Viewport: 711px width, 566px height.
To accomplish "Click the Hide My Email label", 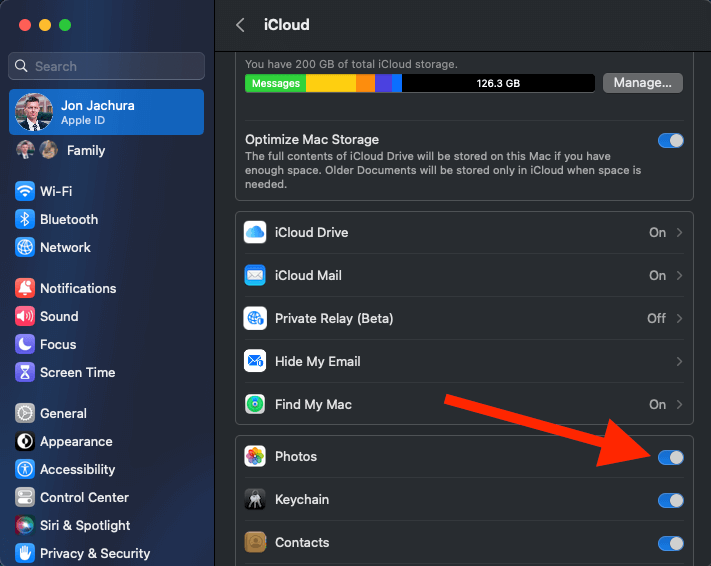I will pyautogui.click(x=317, y=361).
